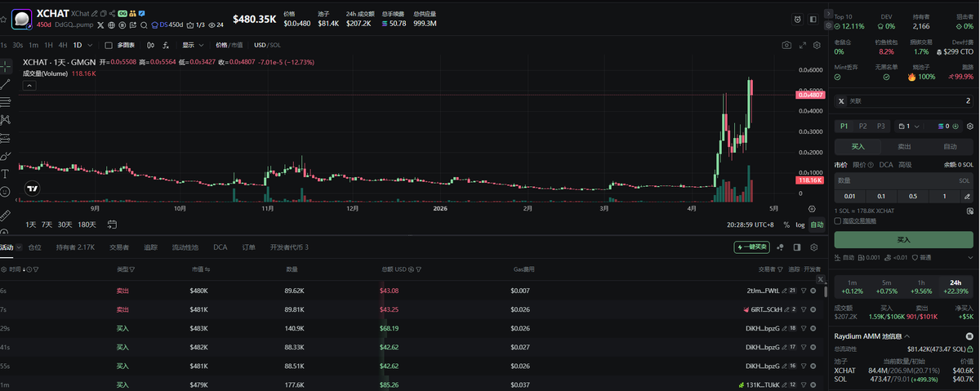
Task: Open the token's X (Twitter) link
Action: pyautogui.click(x=100, y=25)
